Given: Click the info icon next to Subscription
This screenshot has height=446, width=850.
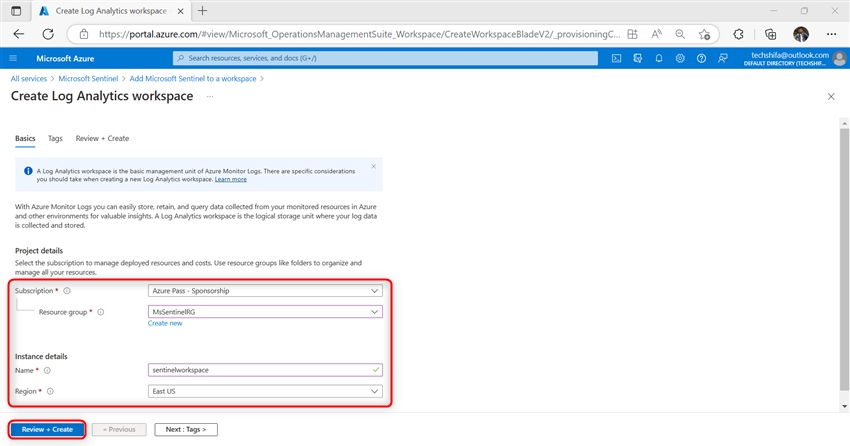Looking at the screenshot, I should coord(67,291).
